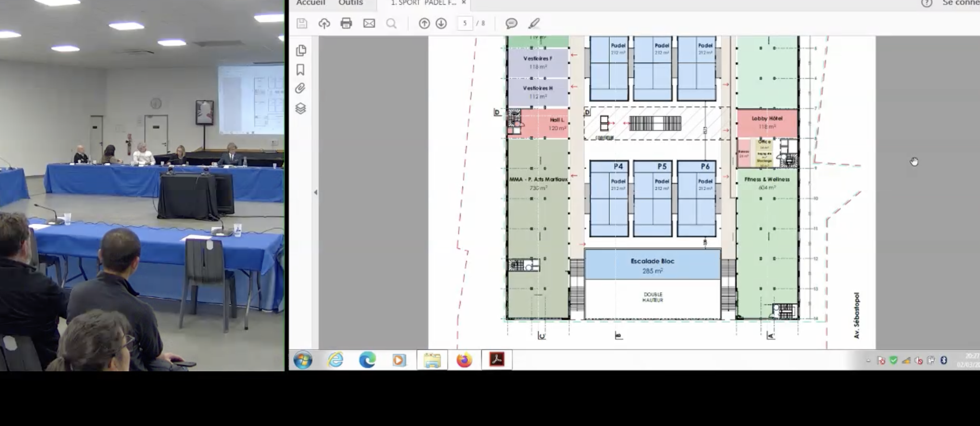
Task: Click the upload to cloud icon
Action: (324, 24)
